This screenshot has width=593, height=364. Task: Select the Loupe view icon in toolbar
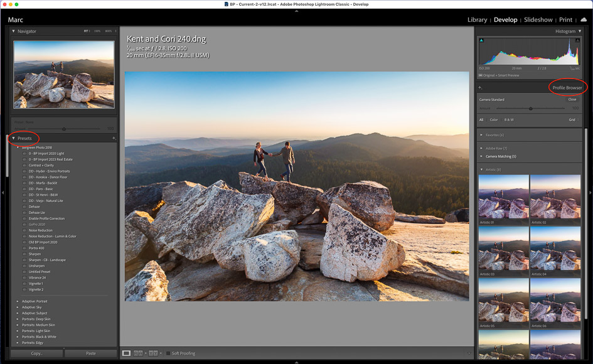(126, 353)
